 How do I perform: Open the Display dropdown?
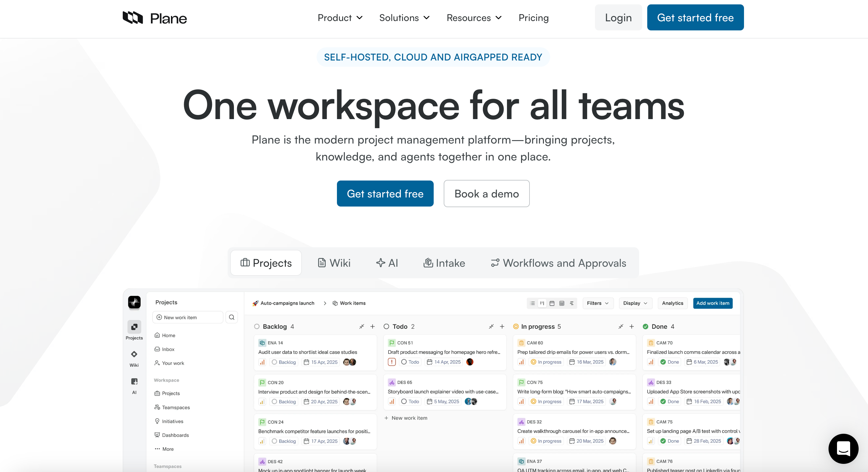(x=635, y=303)
